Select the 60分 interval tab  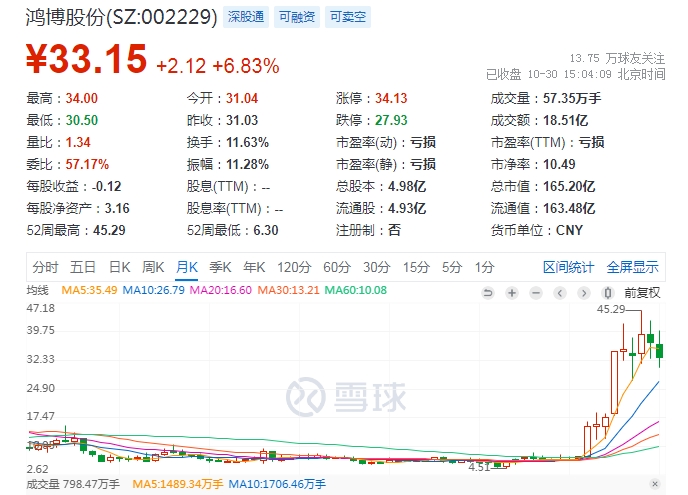tap(337, 267)
